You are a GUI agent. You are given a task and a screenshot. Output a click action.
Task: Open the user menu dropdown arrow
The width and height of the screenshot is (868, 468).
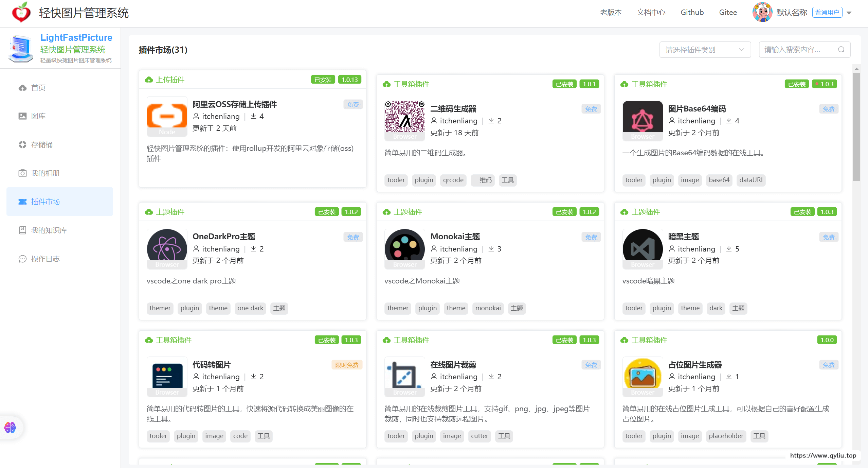849,13
